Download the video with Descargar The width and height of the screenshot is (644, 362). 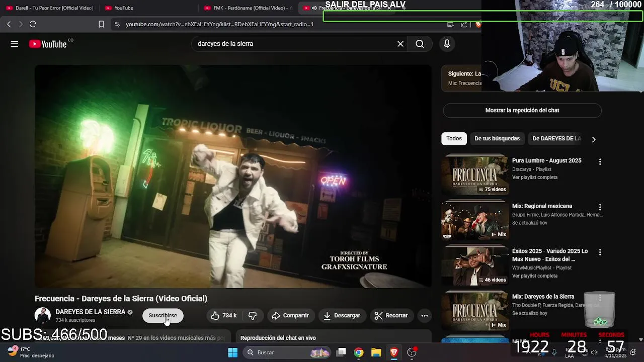coord(342,316)
